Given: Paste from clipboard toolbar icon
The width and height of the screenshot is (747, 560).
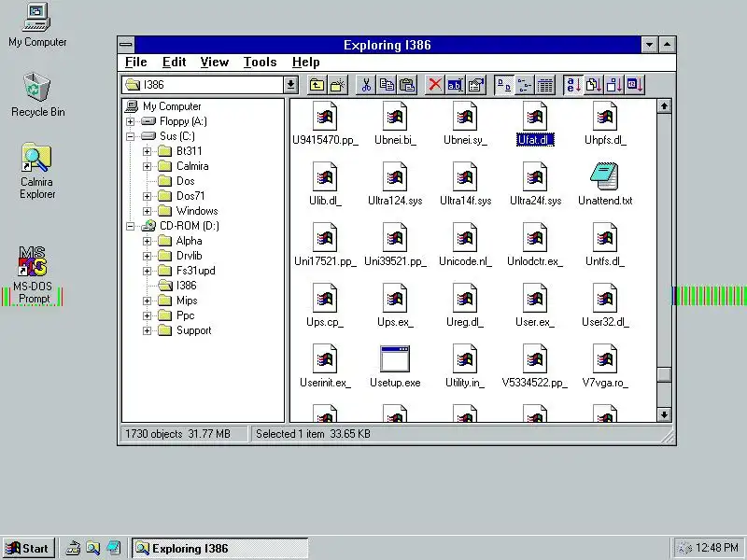Looking at the screenshot, I should tap(407, 85).
